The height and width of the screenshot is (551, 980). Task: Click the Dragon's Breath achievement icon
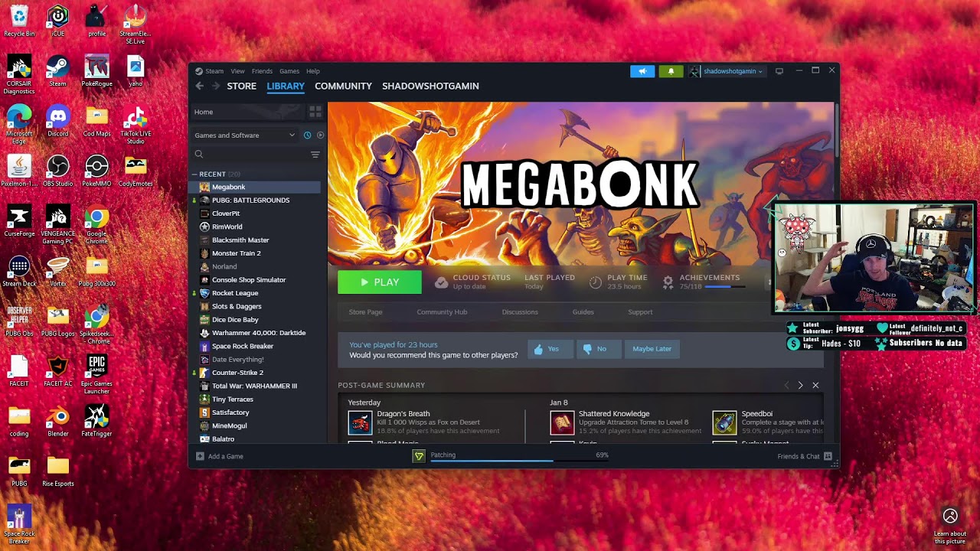[360, 422]
